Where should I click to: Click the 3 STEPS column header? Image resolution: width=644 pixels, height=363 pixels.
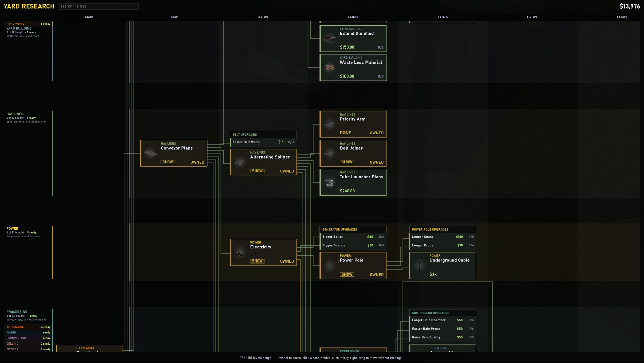tap(353, 17)
